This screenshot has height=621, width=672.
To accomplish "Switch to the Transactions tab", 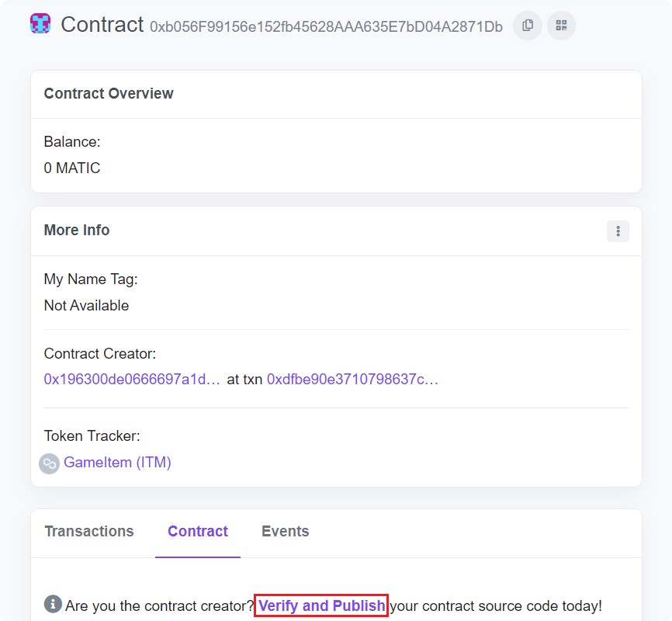I will tap(89, 531).
